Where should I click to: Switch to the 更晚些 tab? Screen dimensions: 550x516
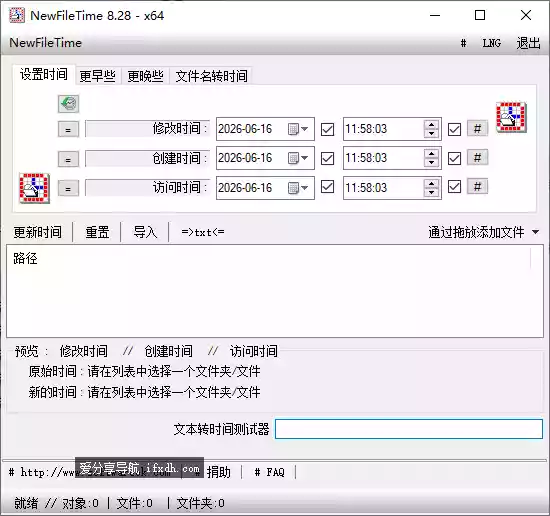pos(145,76)
